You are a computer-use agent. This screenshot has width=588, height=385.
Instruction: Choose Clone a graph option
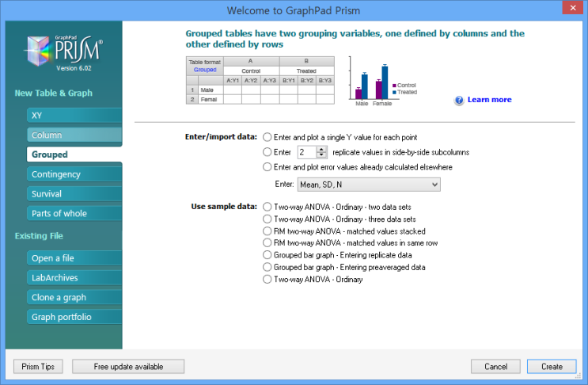(74, 298)
